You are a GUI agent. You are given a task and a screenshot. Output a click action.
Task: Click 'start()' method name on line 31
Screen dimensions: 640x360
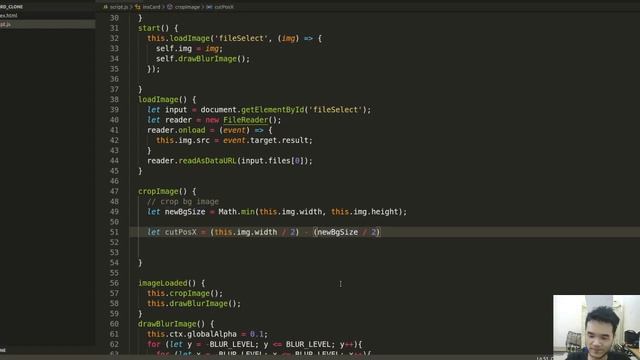point(153,28)
